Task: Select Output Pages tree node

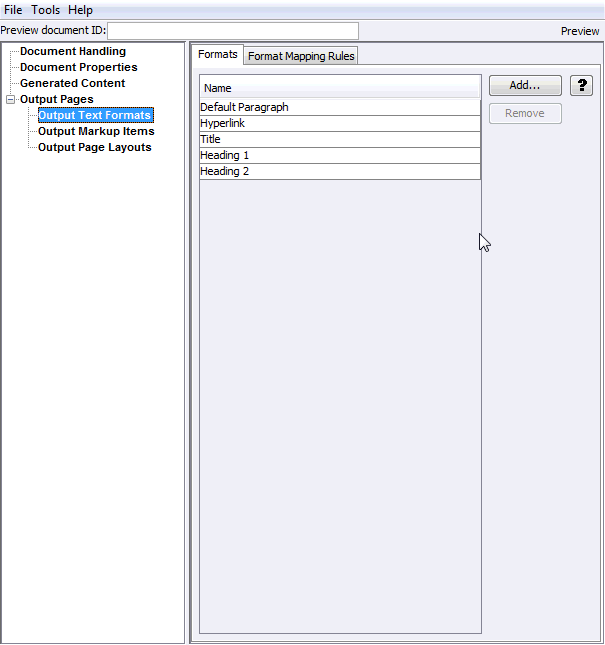Action: pos(57,99)
